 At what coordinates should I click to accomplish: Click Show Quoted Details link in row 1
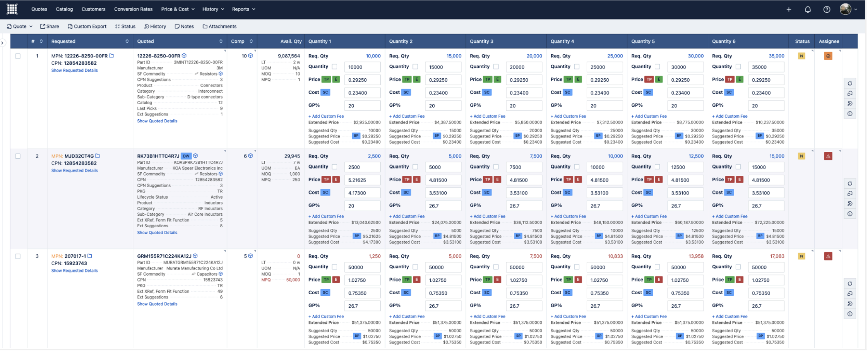click(157, 121)
